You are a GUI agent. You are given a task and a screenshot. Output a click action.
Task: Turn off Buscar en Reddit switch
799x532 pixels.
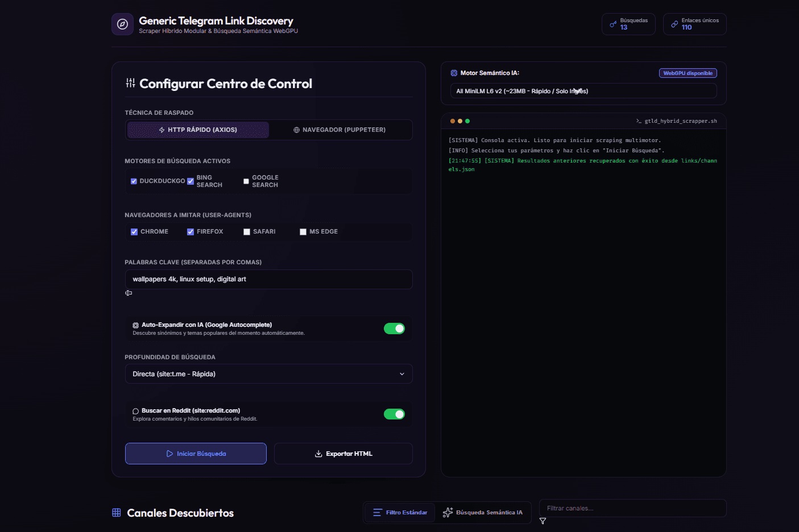coord(394,414)
